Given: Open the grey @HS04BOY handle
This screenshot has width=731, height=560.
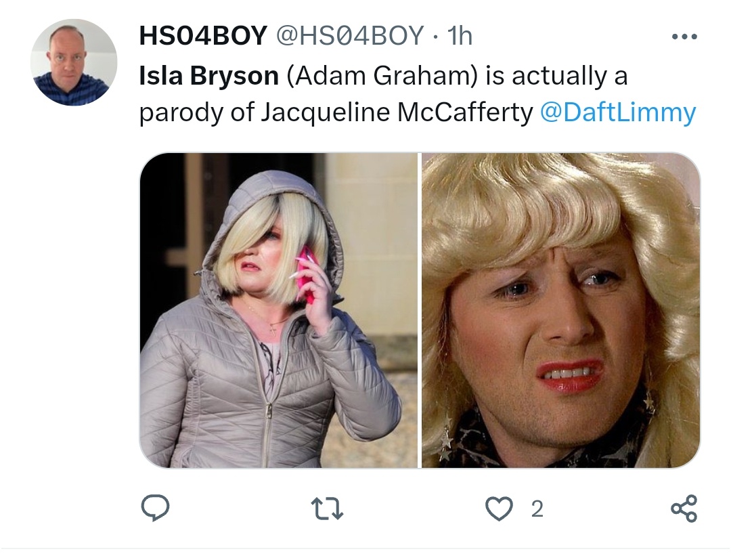Looking at the screenshot, I should click(x=351, y=35).
